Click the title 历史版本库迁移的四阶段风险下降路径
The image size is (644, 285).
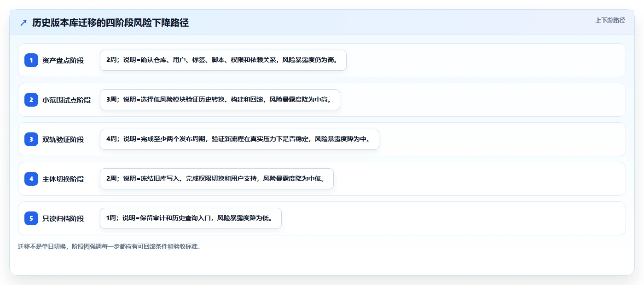click(110, 23)
